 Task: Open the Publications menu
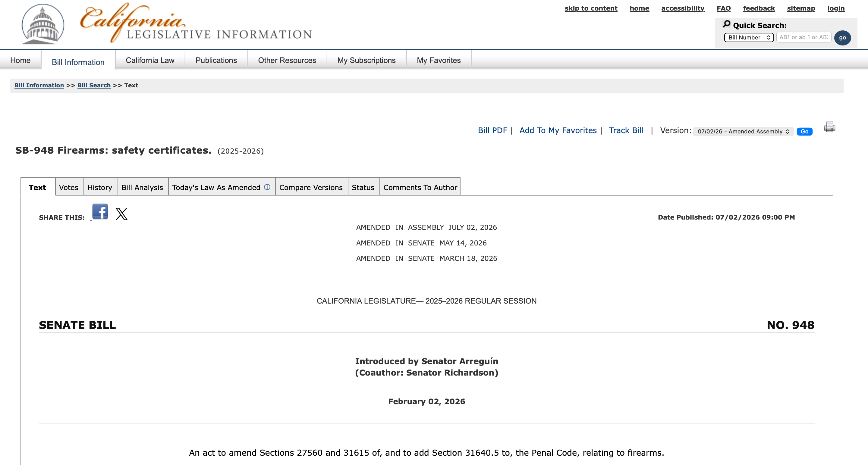click(x=216, y=60)
